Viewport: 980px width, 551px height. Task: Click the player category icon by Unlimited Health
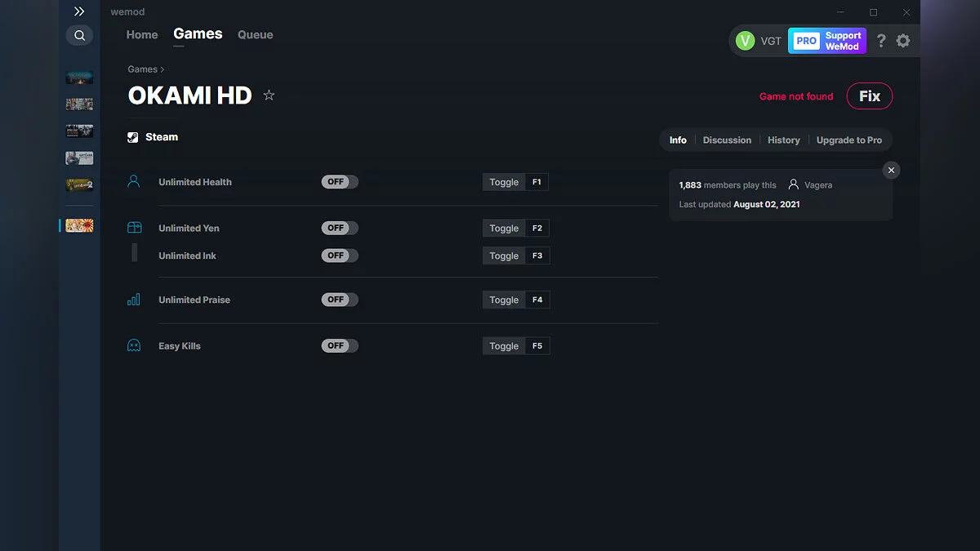point(134,181)
